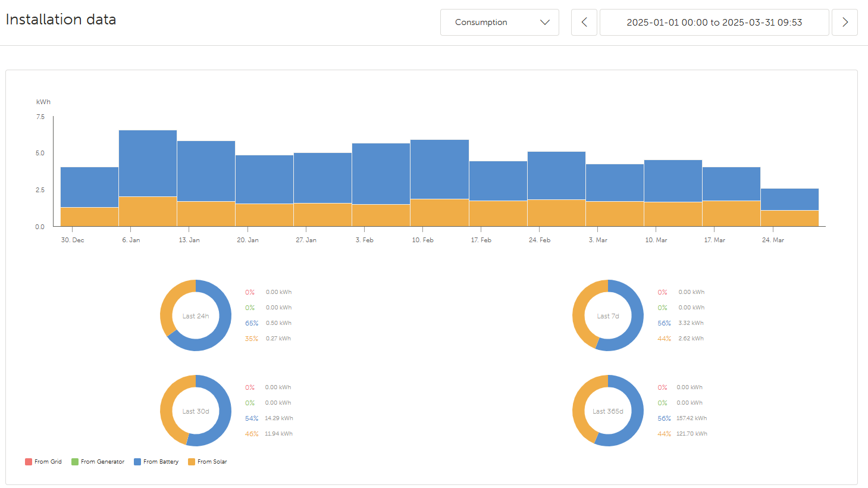Click the 6. Jan week battery bar

coord(148,163)
